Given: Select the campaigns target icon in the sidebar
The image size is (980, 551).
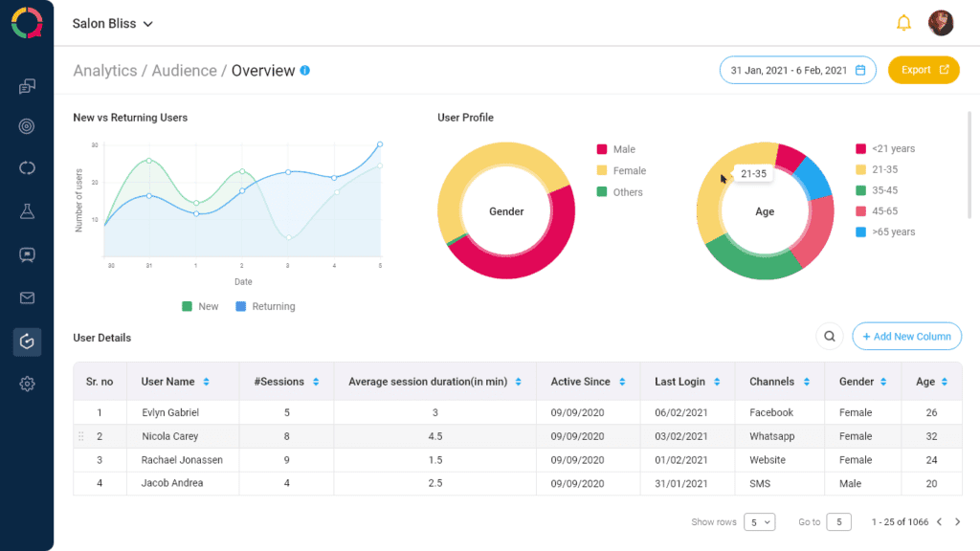Looking at the screenshot, I should (27, 125).
